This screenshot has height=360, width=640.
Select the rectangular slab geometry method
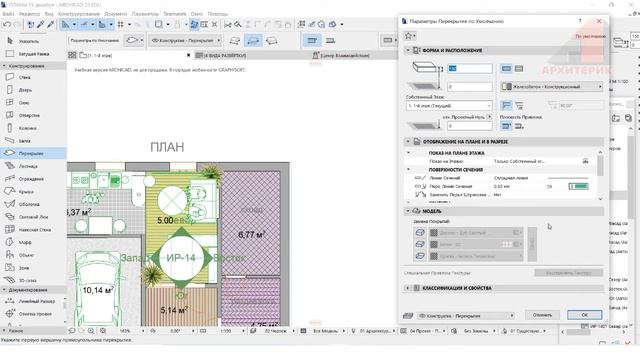253,40
